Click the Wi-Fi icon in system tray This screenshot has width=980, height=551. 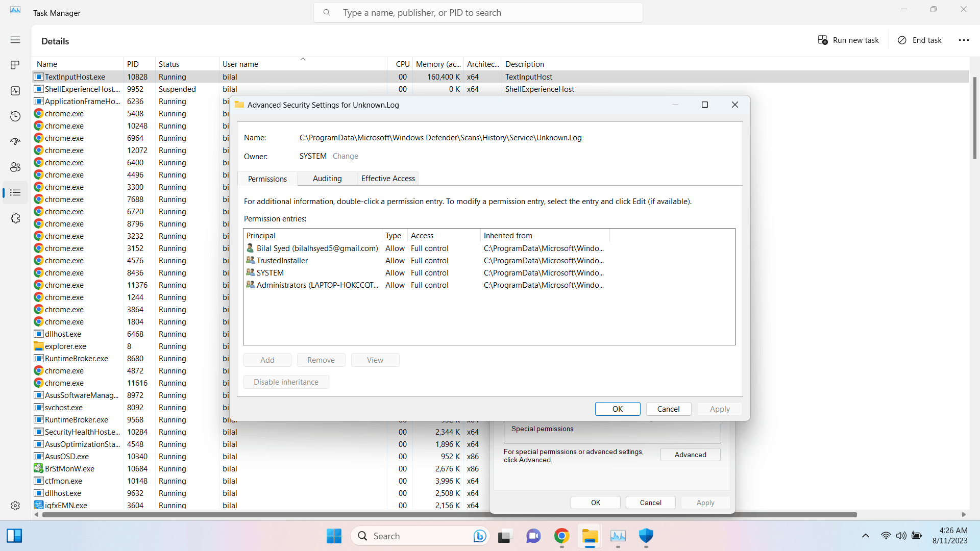coord(885,536)
